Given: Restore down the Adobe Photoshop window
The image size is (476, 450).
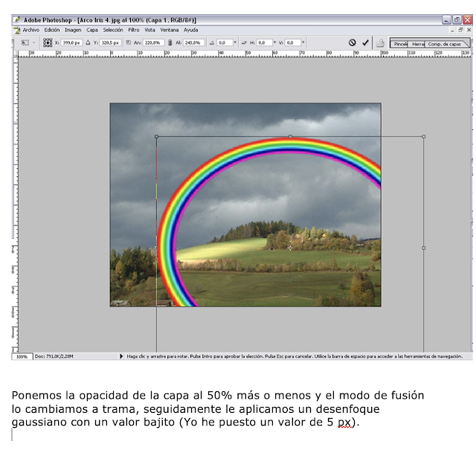Looking at the screenshot, I should pyautogui.click(x=457, y=20).
